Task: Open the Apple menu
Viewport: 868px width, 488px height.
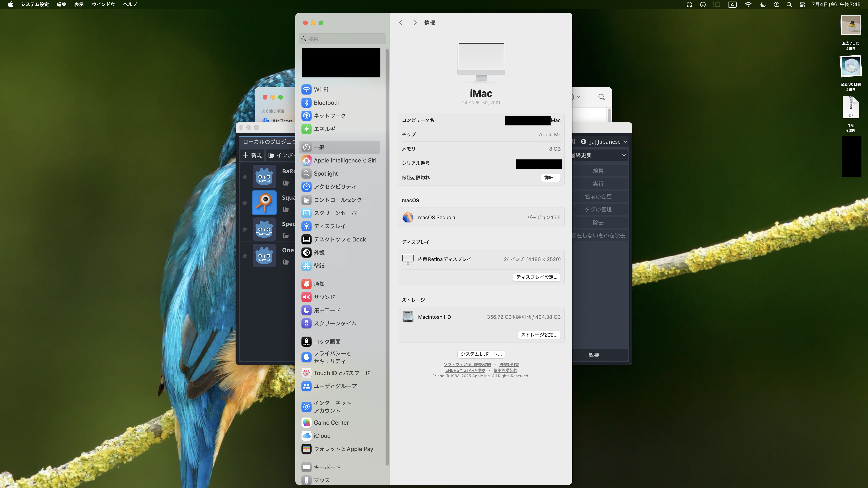Action: click(10, 4)
